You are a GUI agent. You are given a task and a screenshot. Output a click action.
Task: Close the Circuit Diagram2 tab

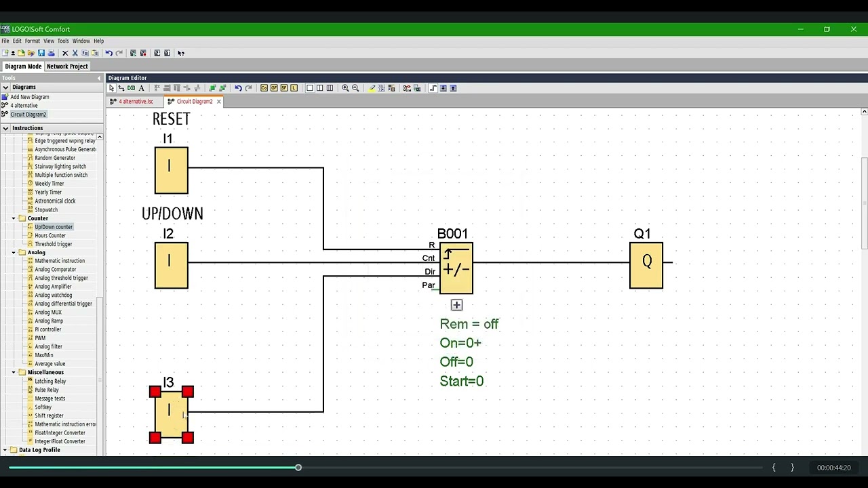pyautogui.click(x=218, y=102)
